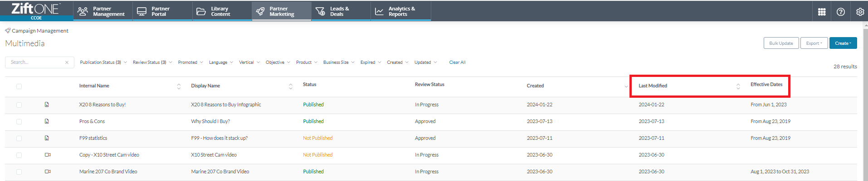
Task: Clear the search box with the X icon
Action: coord(67,62)
